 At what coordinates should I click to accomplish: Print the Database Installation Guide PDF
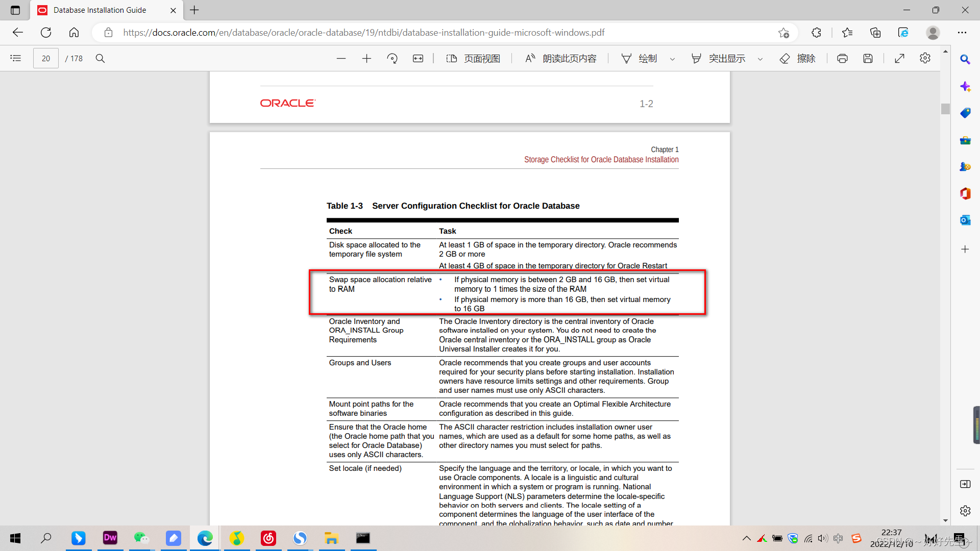[x=842, y=58]
